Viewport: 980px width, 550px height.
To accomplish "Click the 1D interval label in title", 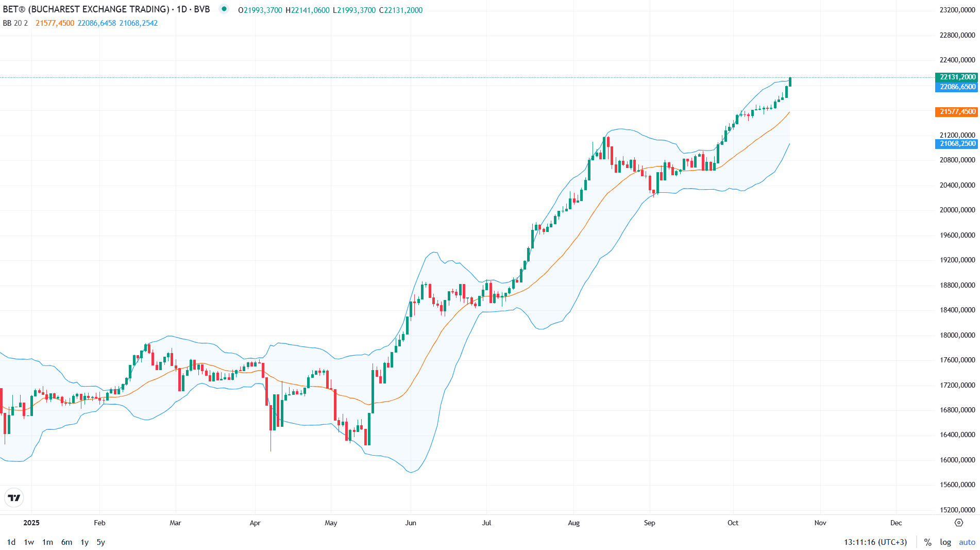I will point(182,9).
